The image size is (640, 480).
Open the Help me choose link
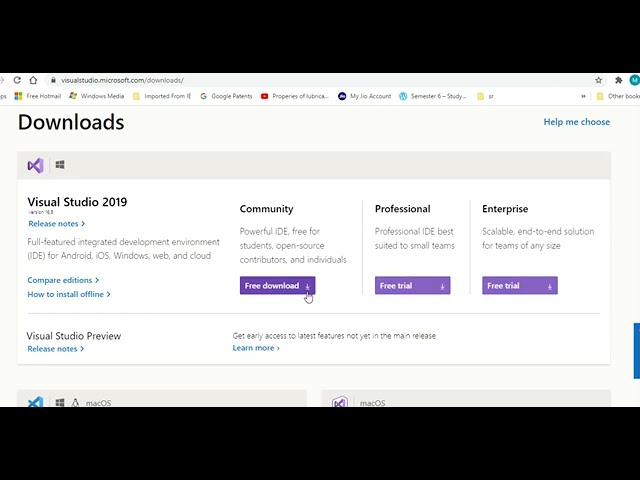[x=576, y=122]
